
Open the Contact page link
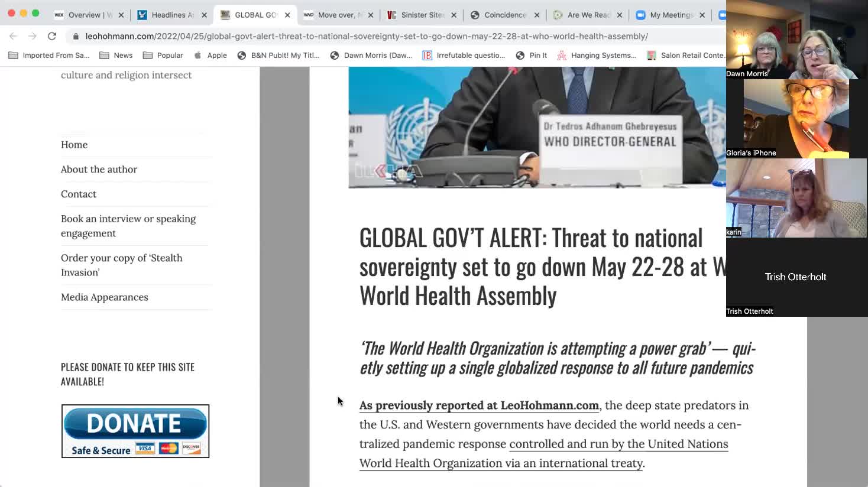click(x=79, y=194)
